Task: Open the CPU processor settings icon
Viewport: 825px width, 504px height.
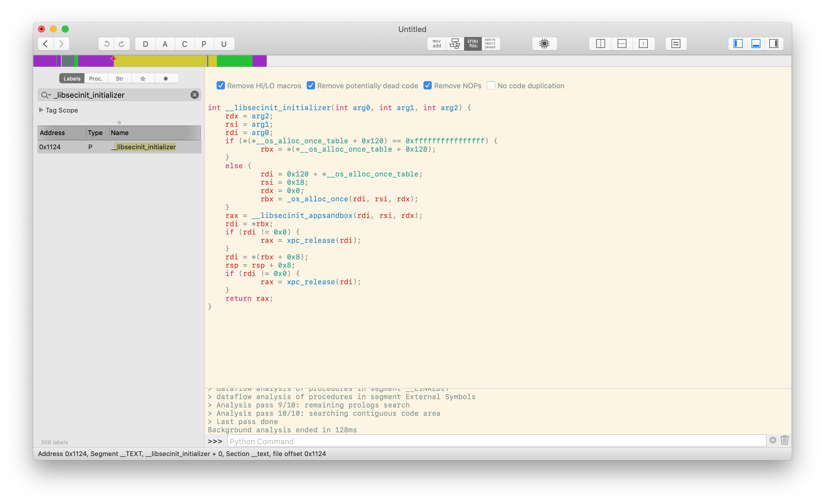Action: pyautogui.click(x=544, y=44)
